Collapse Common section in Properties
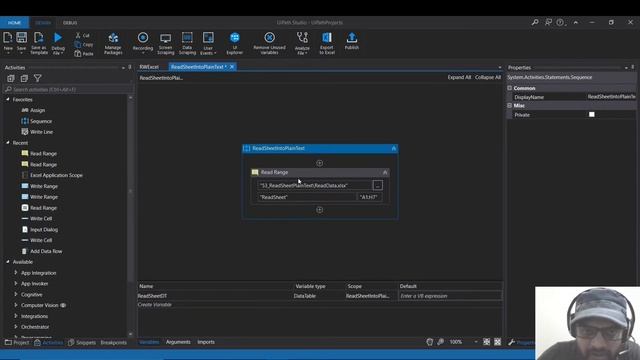Viewport: 640px width, 360px height. (x=510, y=88)
